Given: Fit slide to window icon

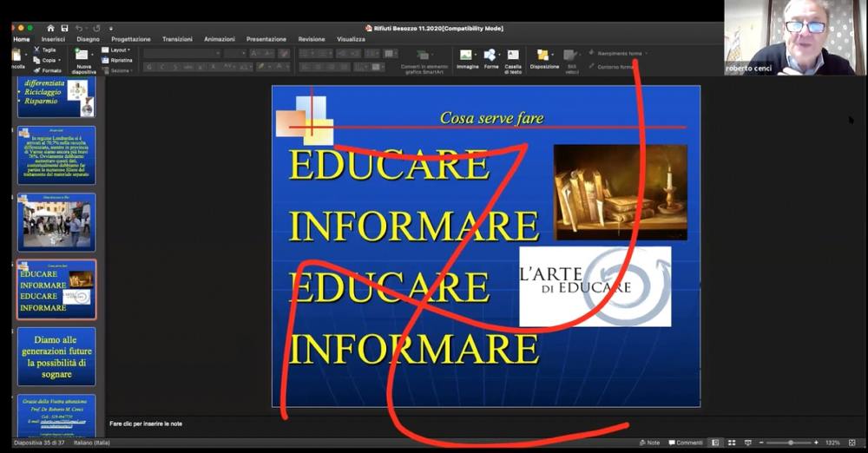Looking at the screenshot, I should (x=850, y=443).
